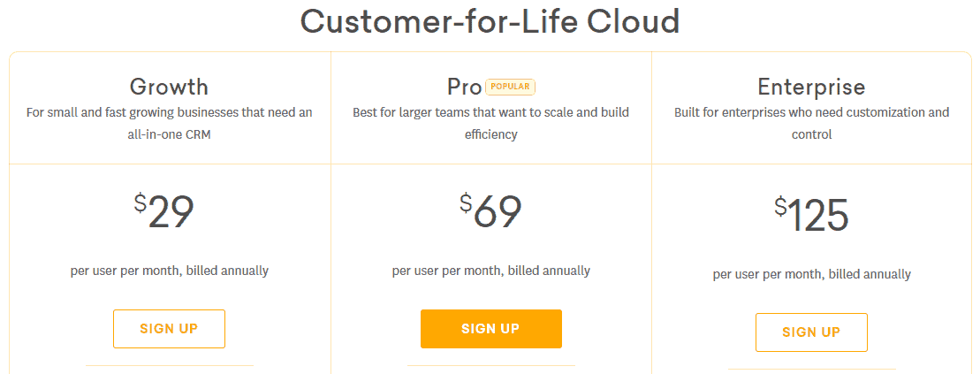Select the Growth plan heading

tap(169, 87)
